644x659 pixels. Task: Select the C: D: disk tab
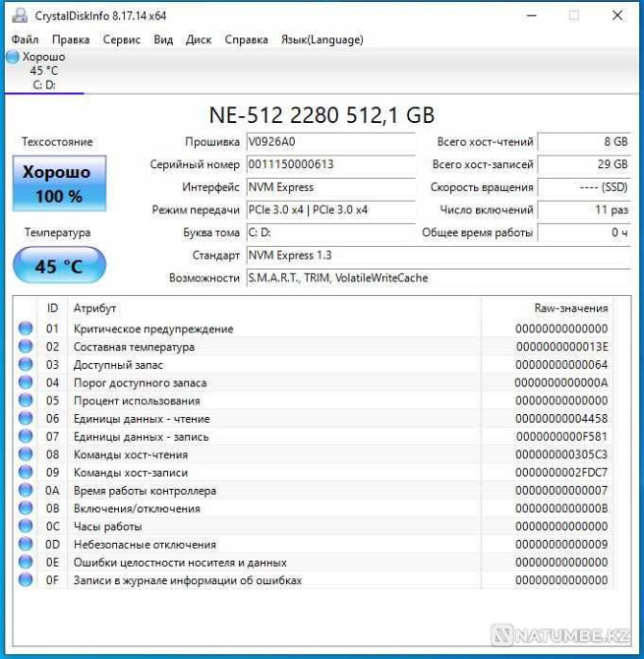click(x=44, y=71)
